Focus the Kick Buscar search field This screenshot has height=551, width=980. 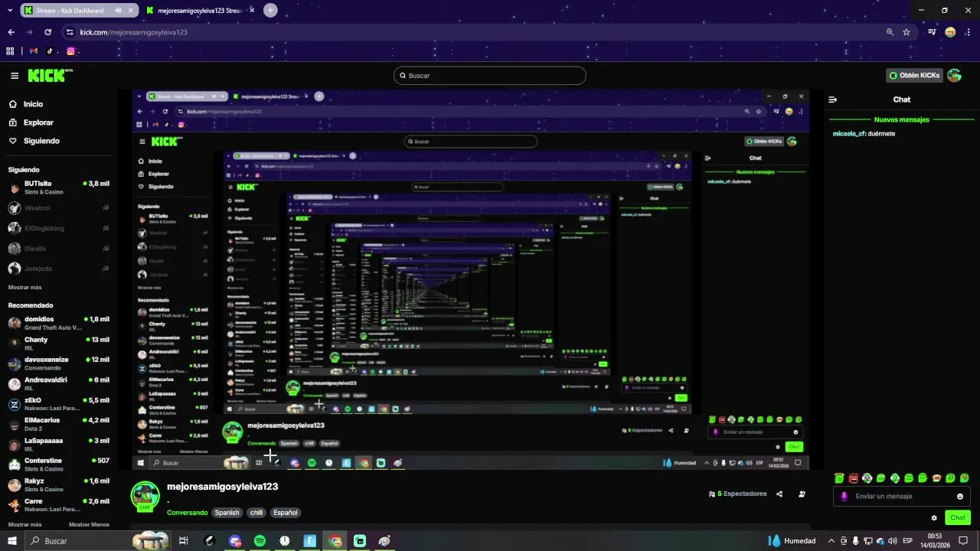(x=490, y=76)
